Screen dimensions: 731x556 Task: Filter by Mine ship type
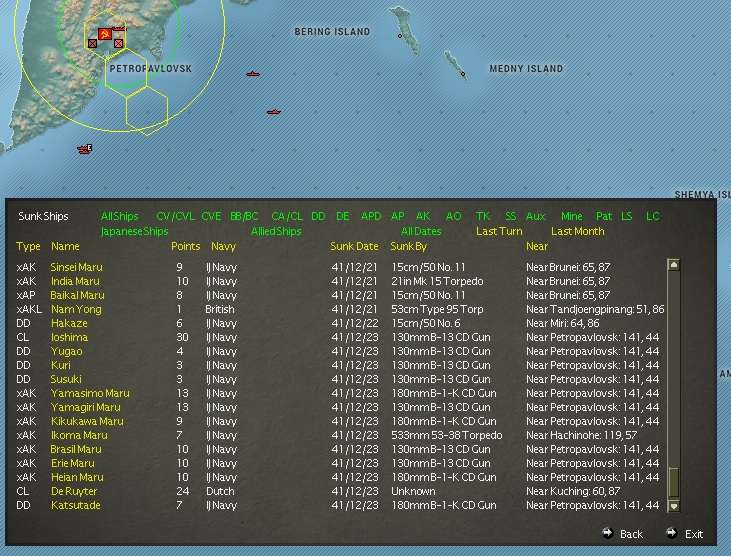pos(572,216)
